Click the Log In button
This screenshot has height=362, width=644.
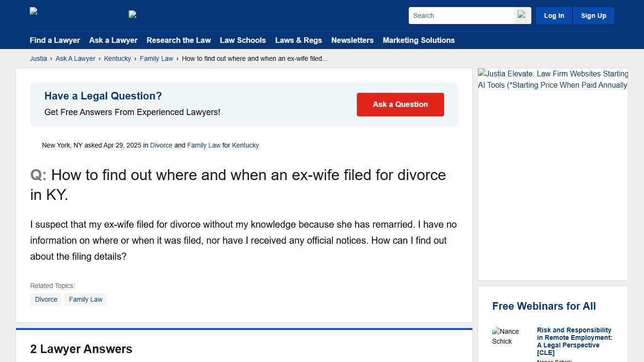coord(553,15)
